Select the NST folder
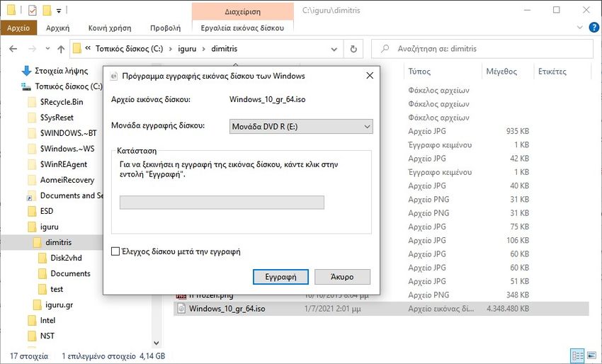Viewport: 602px width, 364px height. (47, 336)
